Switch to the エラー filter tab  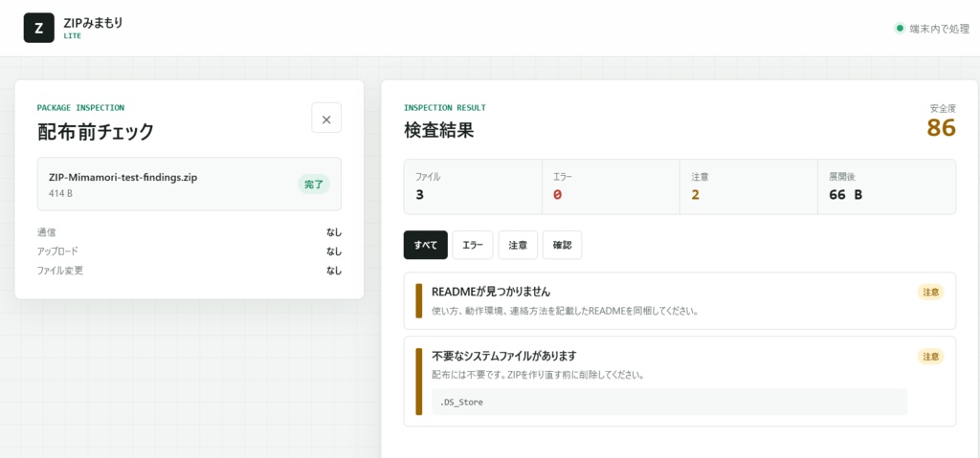[x=473, y=245]
